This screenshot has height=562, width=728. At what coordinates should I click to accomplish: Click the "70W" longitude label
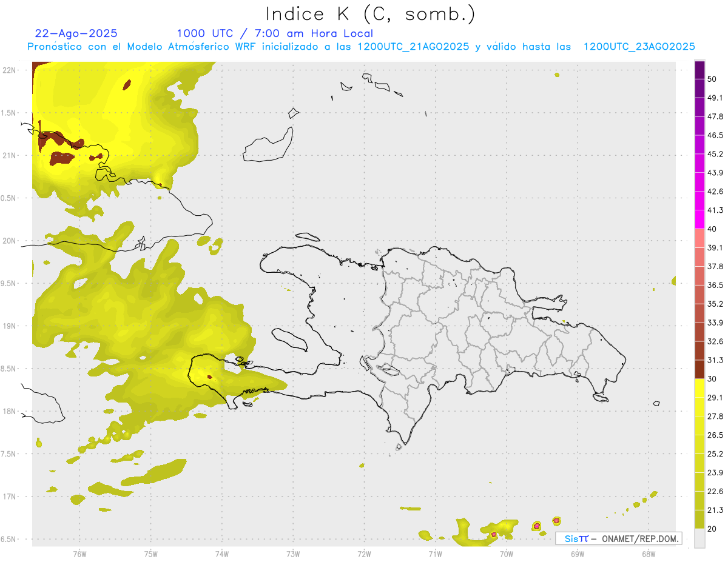tap(506, 554)
